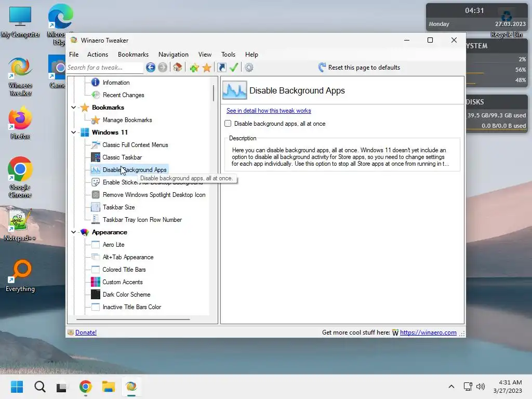Open Winaero Tweaker desktop shortcut
This screenshot has height=399, width=532.
(x=20, y=76)
